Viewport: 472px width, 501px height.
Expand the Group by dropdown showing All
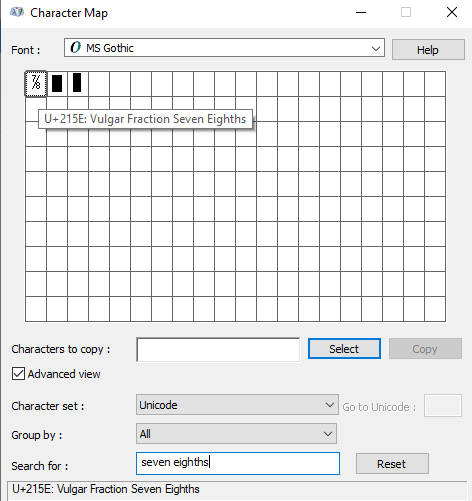click(236, 434)
